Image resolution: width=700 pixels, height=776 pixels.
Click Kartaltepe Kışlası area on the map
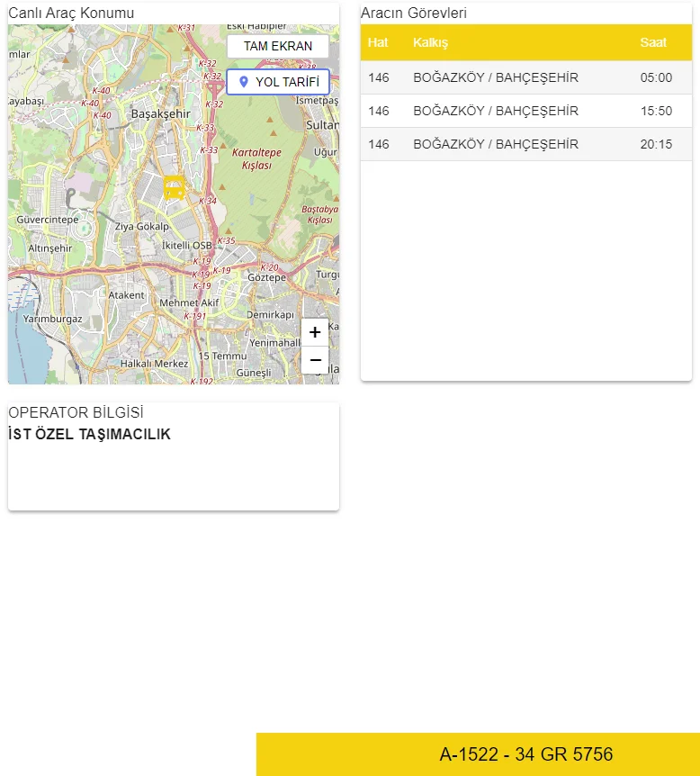[x=256, y=158]
